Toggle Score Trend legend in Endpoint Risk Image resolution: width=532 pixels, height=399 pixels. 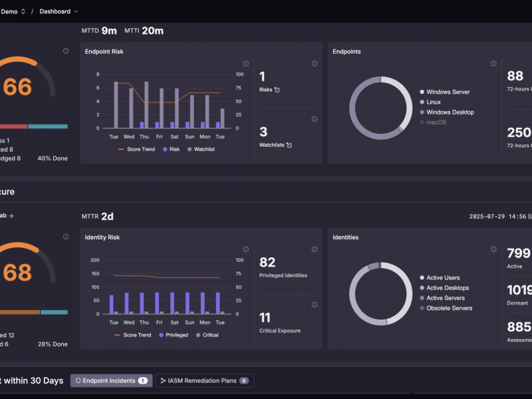pyautogui.click(x=136, y=149)
